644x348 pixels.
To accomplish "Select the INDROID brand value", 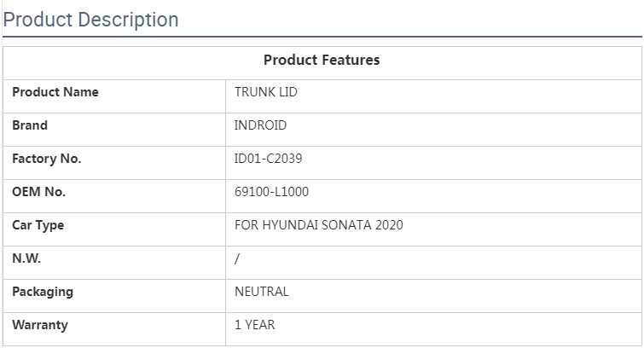I will [x=260, y=125].
